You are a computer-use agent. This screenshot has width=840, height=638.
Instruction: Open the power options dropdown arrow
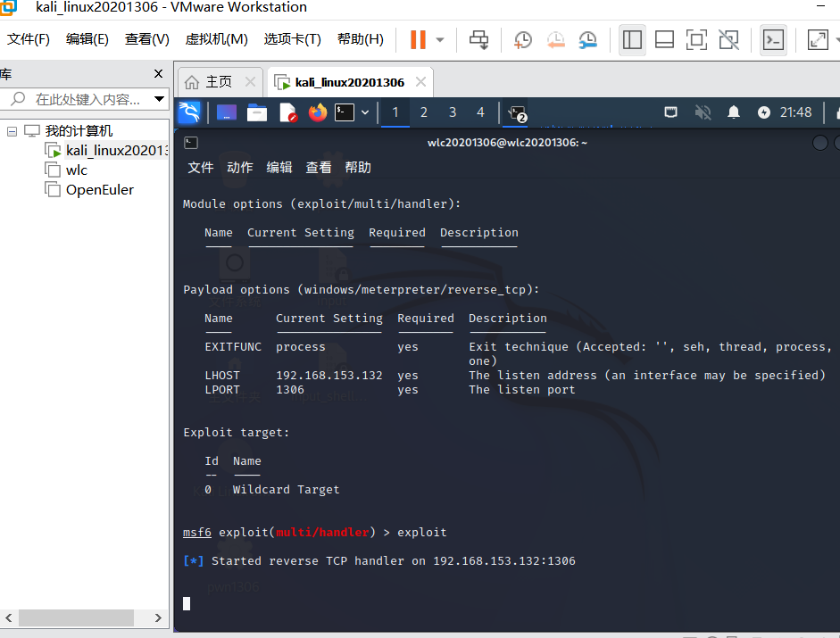pos(440,39)
